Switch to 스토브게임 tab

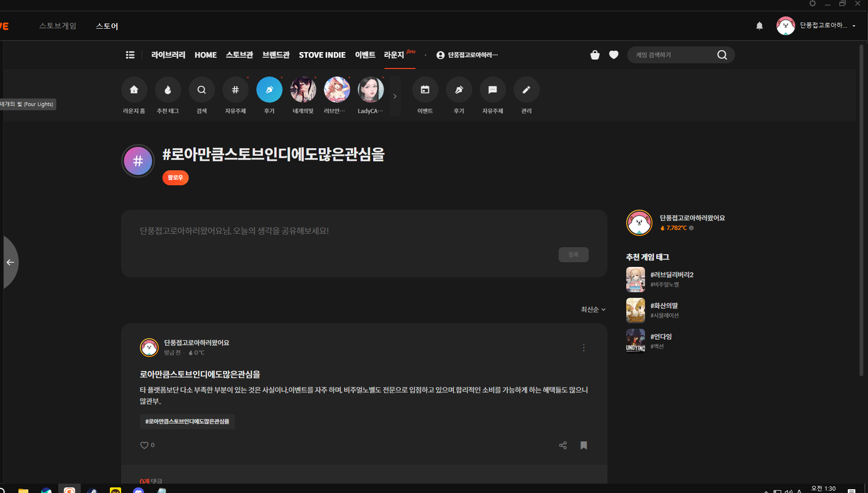tap(58, 26)
